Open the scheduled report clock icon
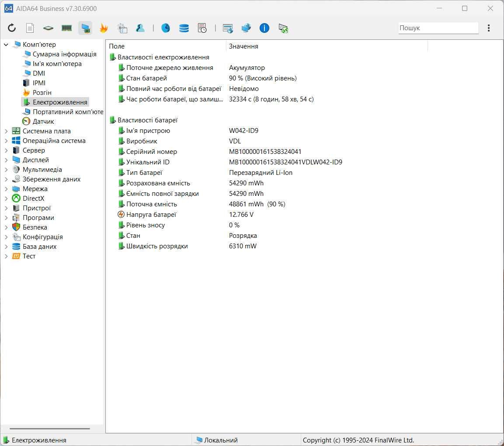The image size is (504, 446). point(202,28)
